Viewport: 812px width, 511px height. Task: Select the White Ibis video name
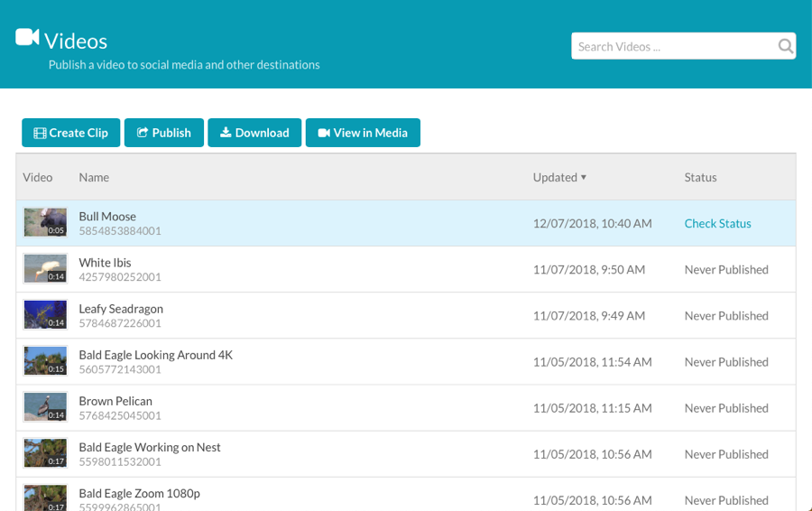(x=105, y=263)
